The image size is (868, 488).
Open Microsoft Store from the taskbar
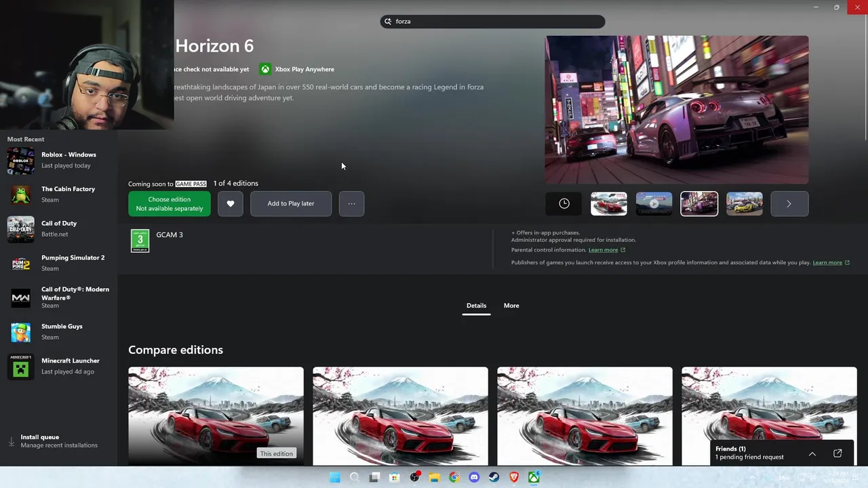click(394, 478)
